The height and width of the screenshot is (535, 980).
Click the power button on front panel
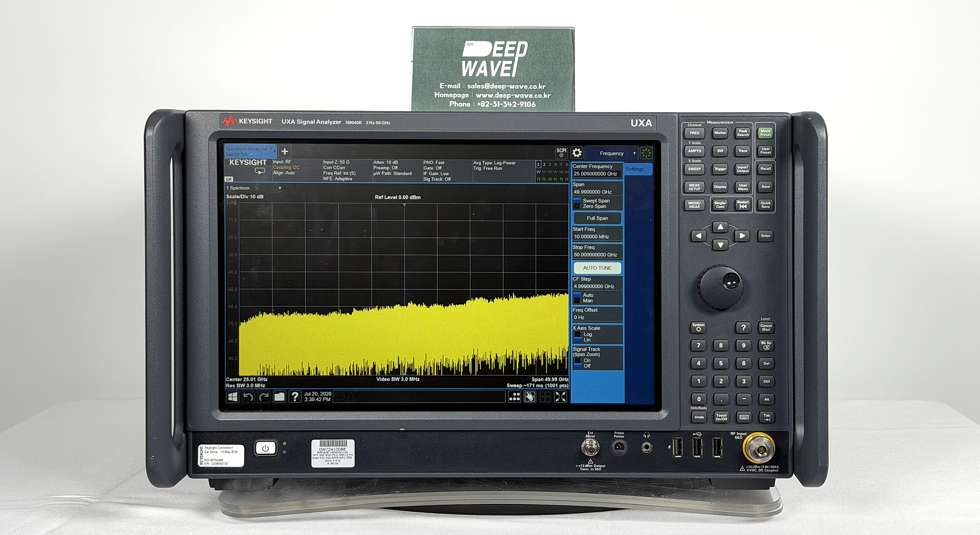265,448
